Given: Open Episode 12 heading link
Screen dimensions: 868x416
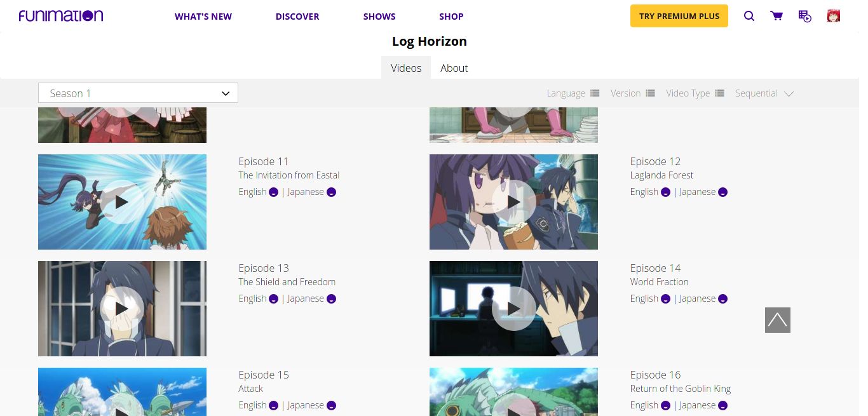Looking at the screenshot, I should click(x=655, y=161).
